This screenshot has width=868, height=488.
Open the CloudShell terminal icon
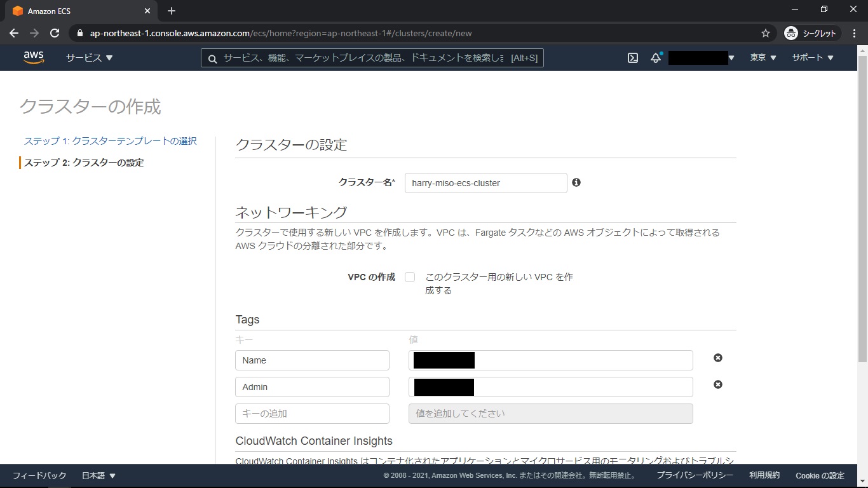pyautogui.click(x=633, y=58)
